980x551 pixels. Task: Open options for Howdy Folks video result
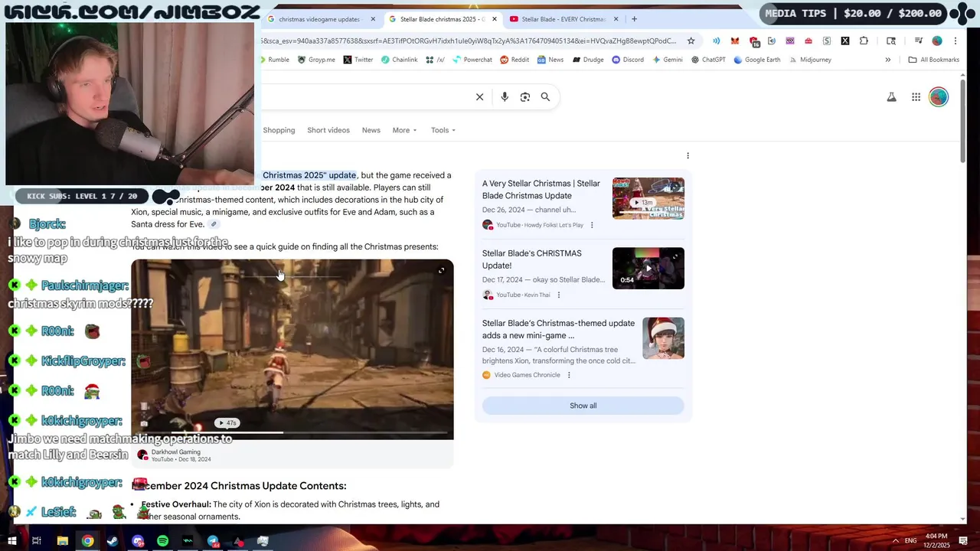pyautogui.click(x=592, y=225)
